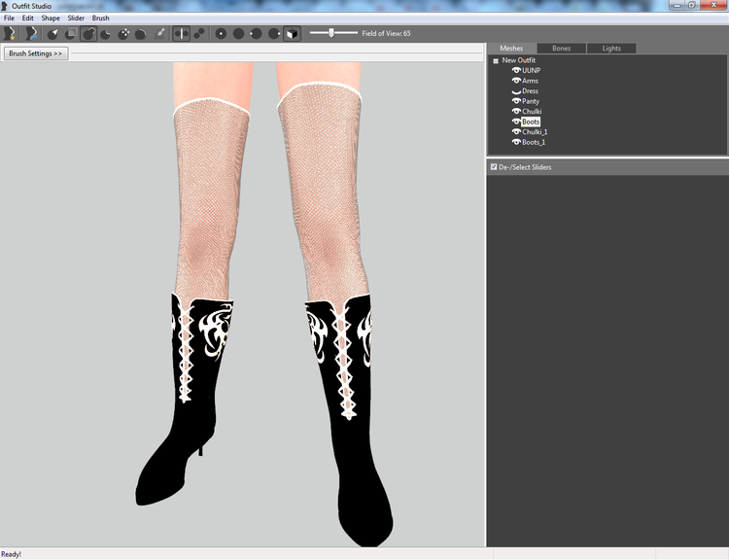This screenshot has height=560, width=729.
Task: Select the Chulki_1 mesh in list
Action: point(535,132)
